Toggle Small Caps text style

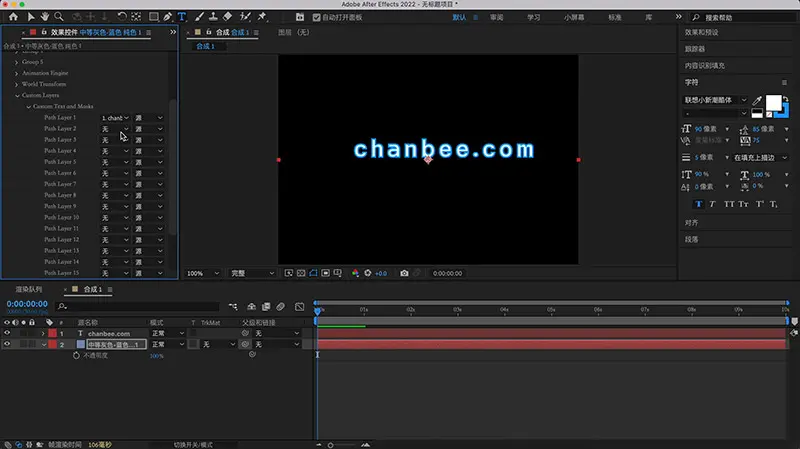coord(743,204)
